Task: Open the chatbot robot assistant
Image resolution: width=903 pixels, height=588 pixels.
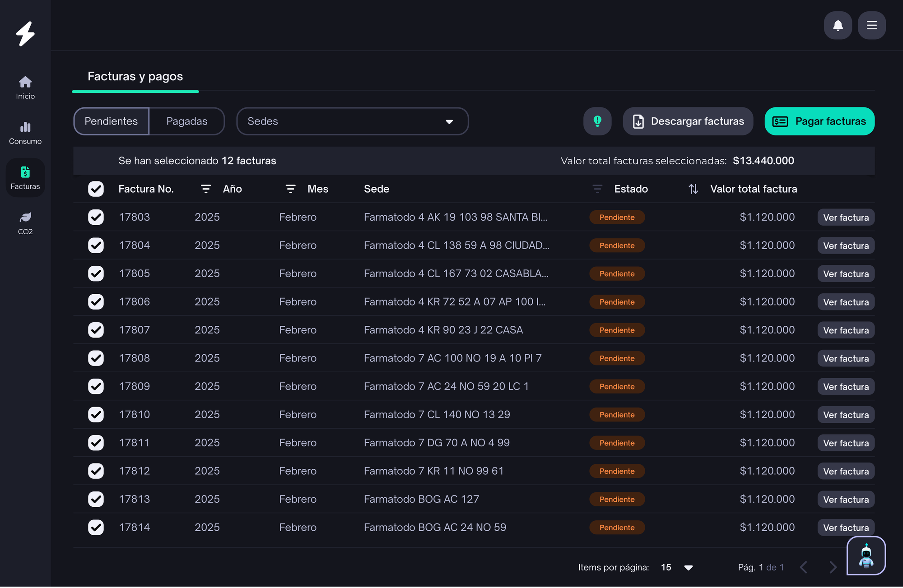Action: coord(866,556)
